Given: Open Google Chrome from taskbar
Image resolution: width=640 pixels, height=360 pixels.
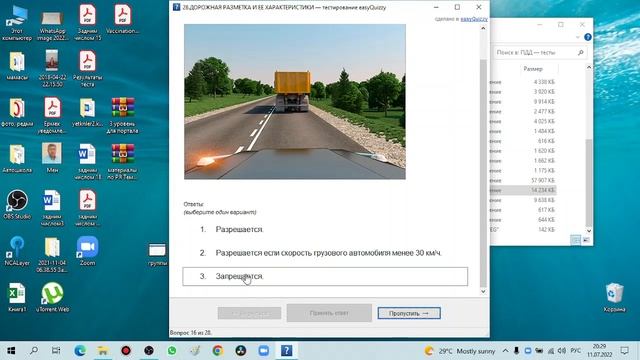Looking at the screenshot, I should coord(218,351).
